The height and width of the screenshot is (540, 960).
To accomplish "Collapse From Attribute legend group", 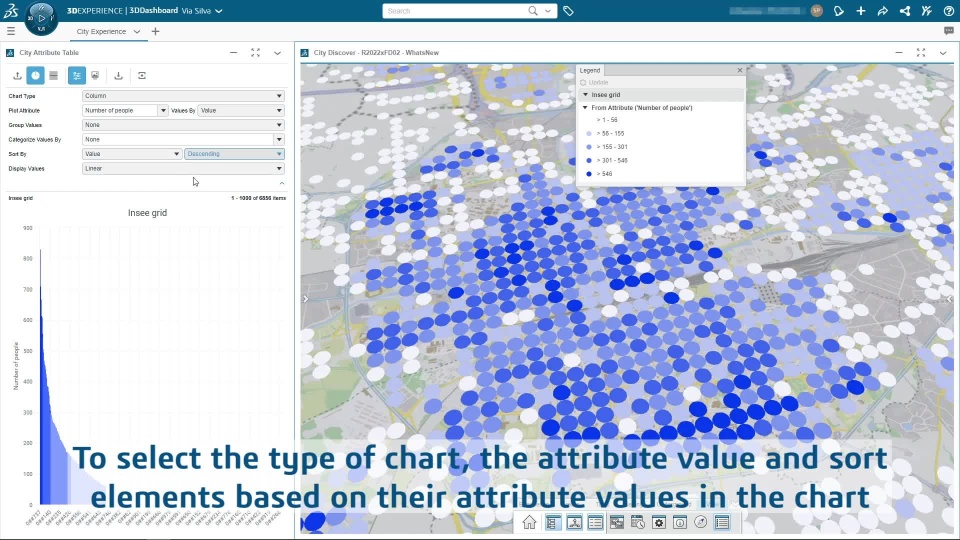I will pyautogui.click(x=585, y=108).
